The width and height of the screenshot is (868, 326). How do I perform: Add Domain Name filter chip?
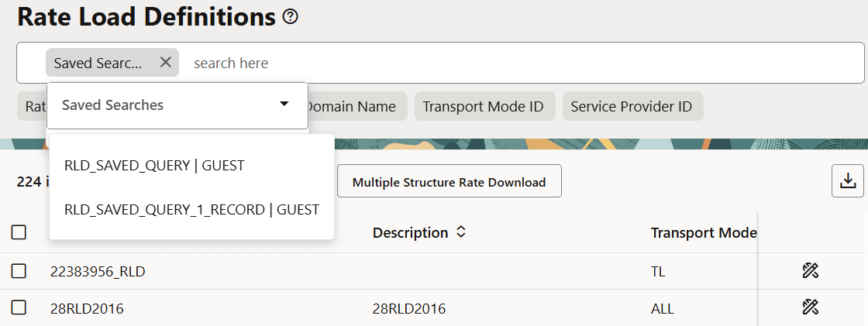pyautogui.click(x=356, y=106)
